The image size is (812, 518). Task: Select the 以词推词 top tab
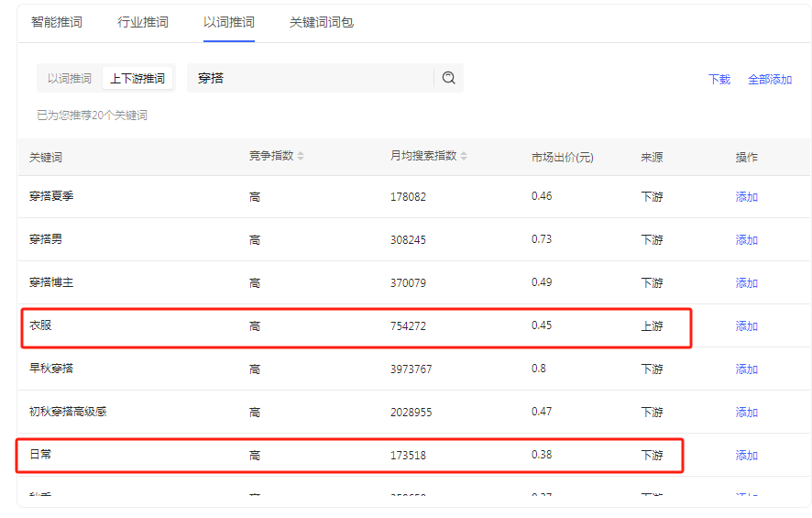pyautogui.click(x=229, y=22)
